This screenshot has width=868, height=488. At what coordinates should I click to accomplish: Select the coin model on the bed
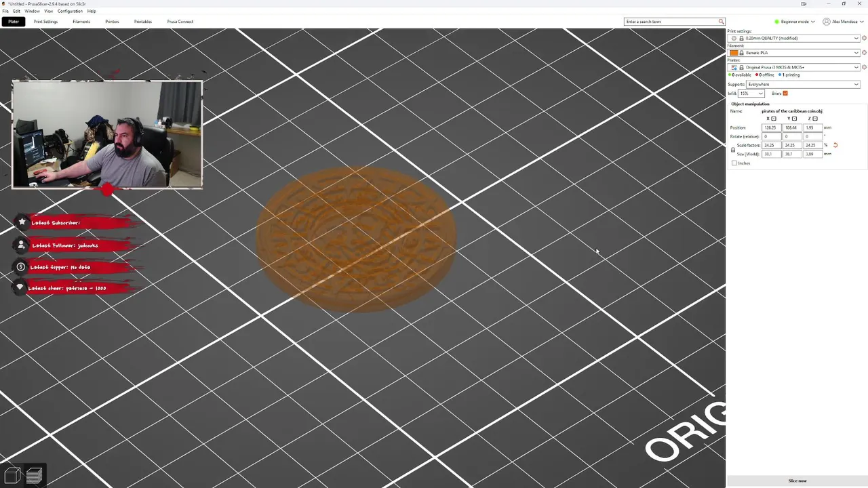tap(356, 239)
